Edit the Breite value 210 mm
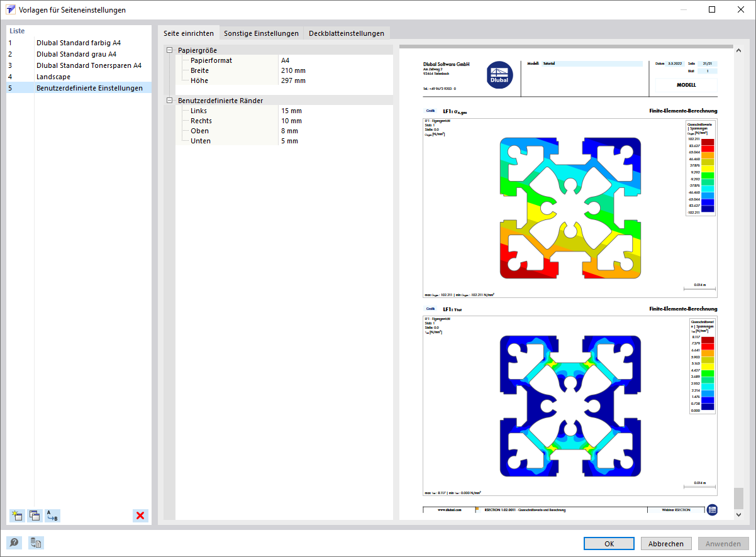The height and width of the screenshot is (557, 756). pyautogui.click(x=335, y=70)
